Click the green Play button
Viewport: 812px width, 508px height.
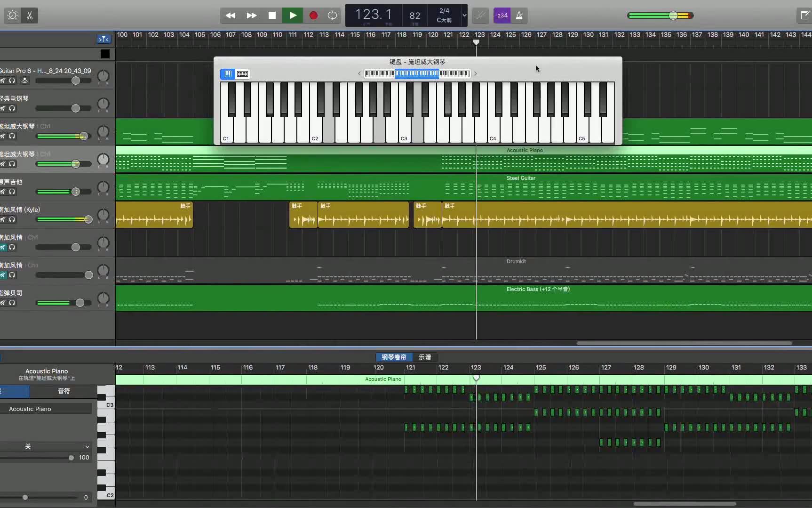click(293, 16)
